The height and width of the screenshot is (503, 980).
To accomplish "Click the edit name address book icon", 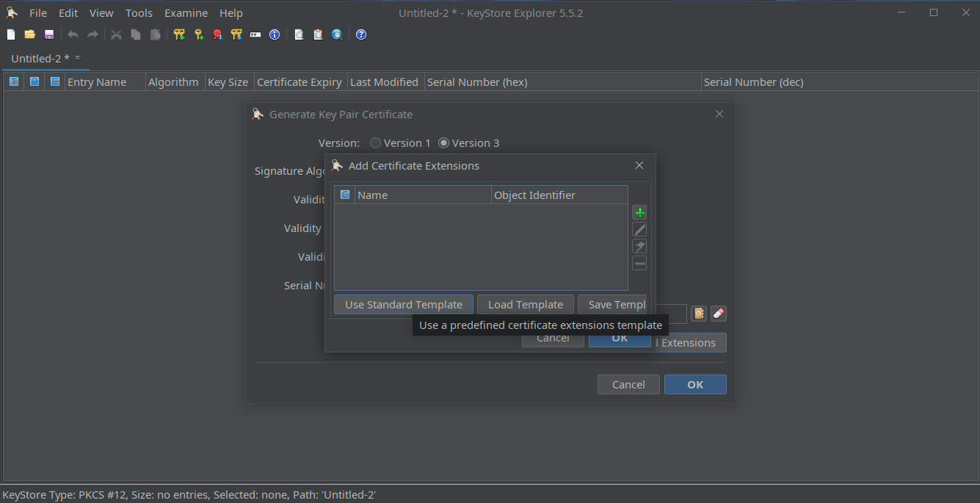I will point(698,314).
